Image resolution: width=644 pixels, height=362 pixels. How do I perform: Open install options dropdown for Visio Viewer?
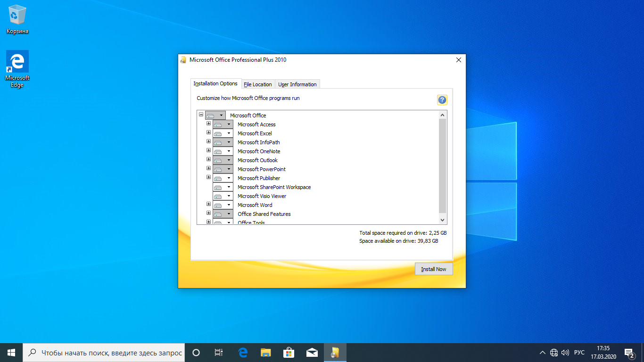223,196
